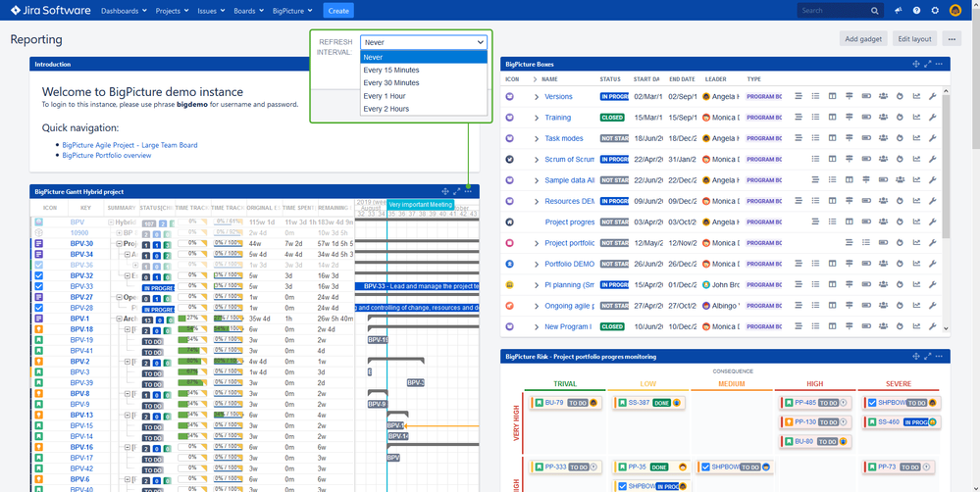Open Jira administration gear icon
This screenshot has height=492, width=980.
[935, 11]
